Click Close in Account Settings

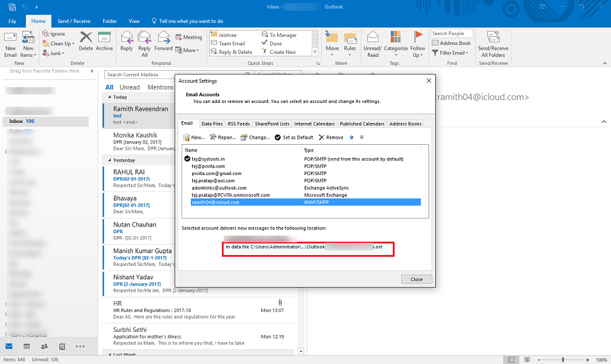tap(416, 279)
